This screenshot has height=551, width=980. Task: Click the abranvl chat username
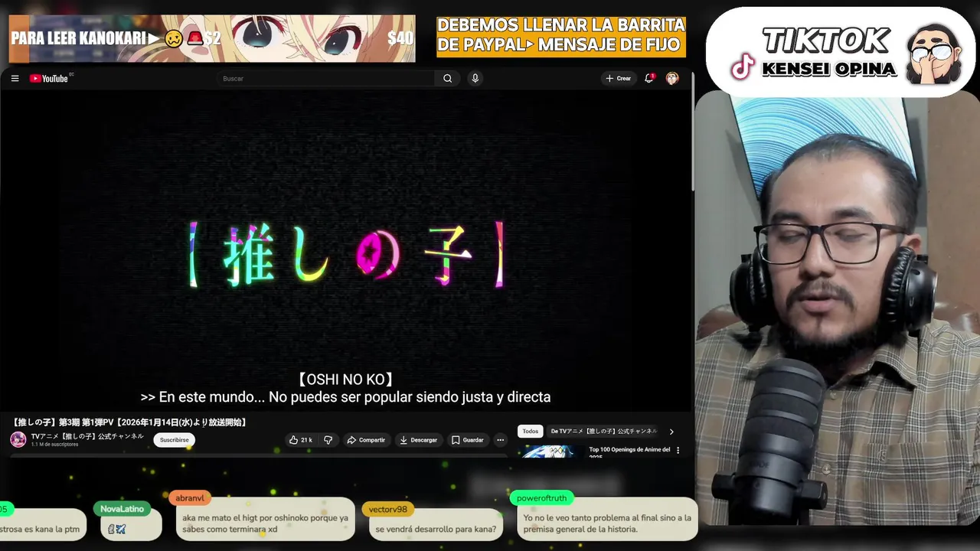click(190, 497)
